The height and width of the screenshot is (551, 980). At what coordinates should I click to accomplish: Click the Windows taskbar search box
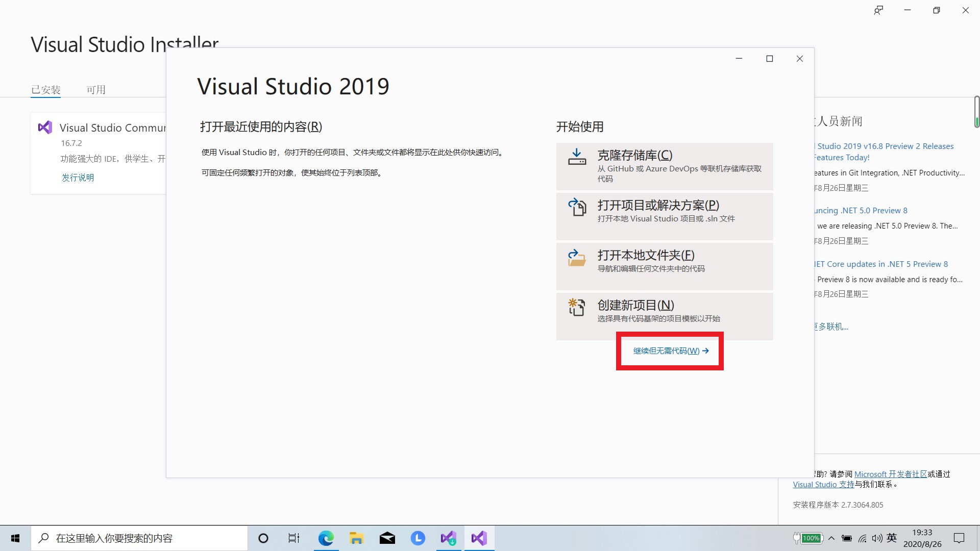pos(139,538)
